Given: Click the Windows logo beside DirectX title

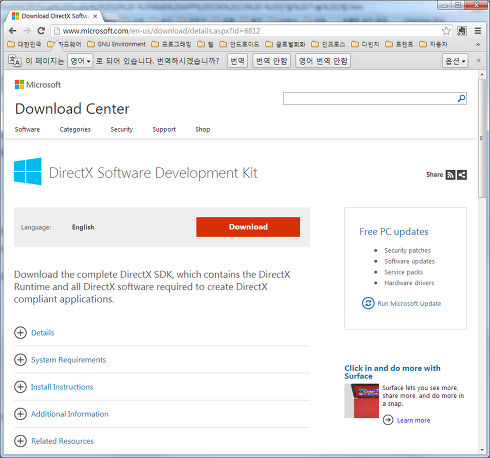Looking at the screenshot, I should tap(28, 171).
